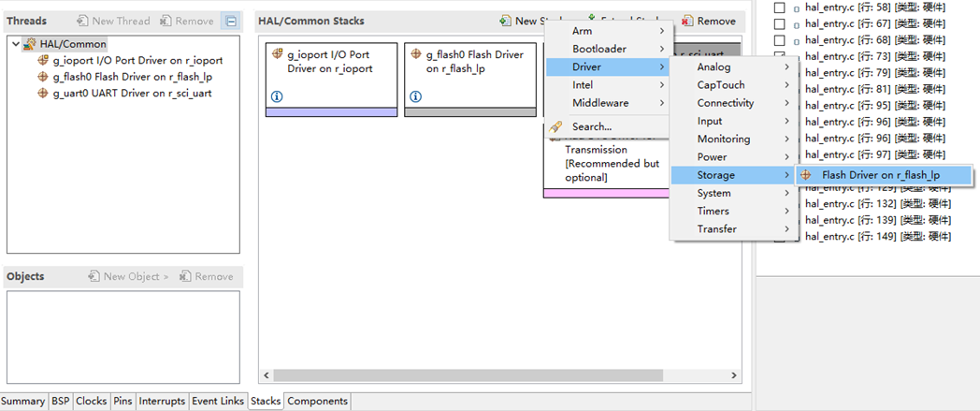Open info icon on g_ioport stack block
The width and height of the screenshot is (980, 411).
click(x=278, y=96)
